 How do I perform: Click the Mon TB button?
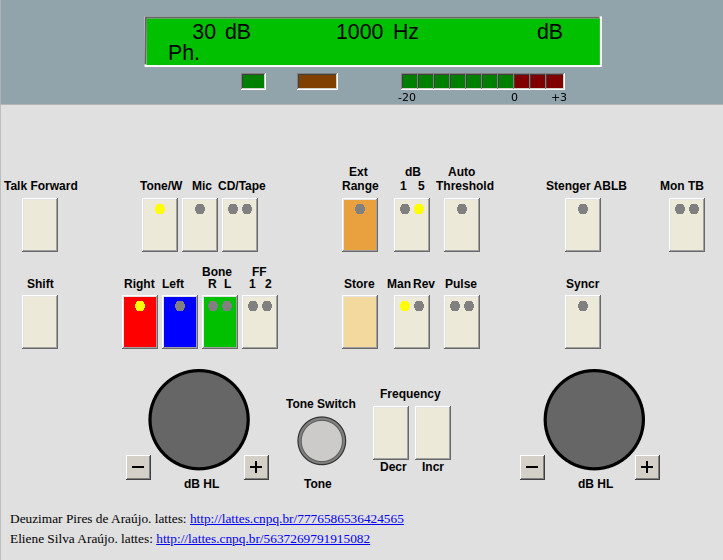(x=687, y=224)
